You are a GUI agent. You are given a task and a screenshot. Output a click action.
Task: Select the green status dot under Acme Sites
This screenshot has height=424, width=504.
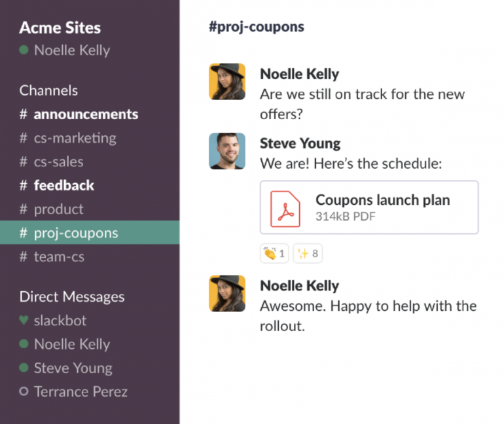pos(24,50)
